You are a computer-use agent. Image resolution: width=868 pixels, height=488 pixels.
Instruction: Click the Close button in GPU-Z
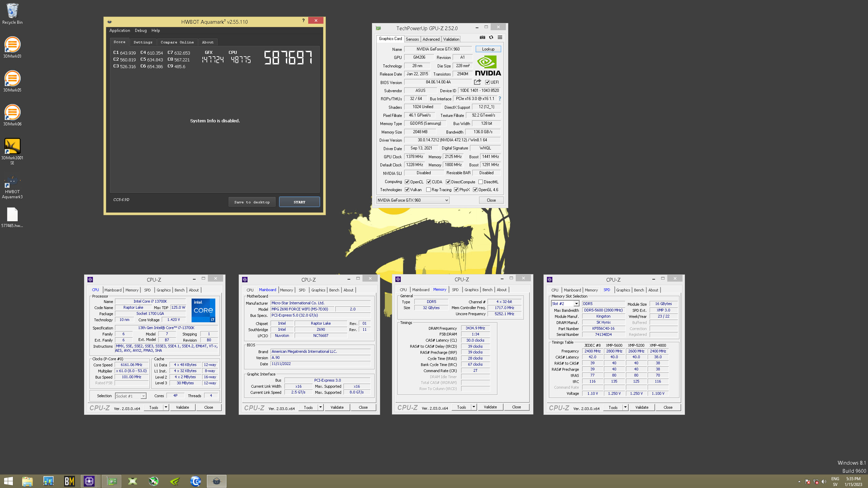click(491, 200)
